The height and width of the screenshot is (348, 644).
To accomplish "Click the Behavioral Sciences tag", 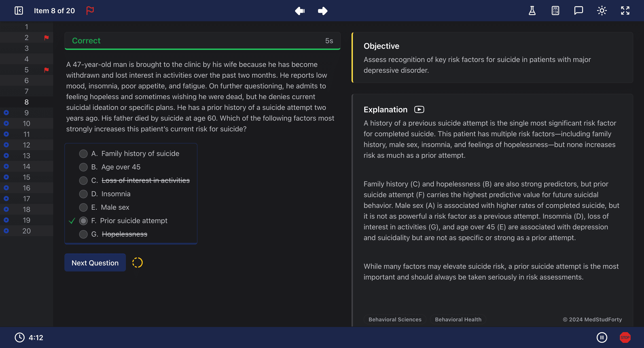I will point(395,320).
